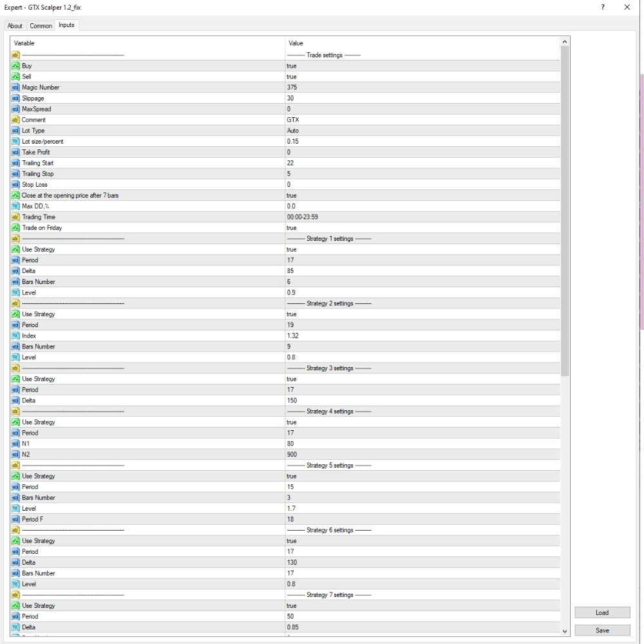This screenshot has width=644, height=644.
Task: Switch to the Common tab
Action: pos(41,26)
